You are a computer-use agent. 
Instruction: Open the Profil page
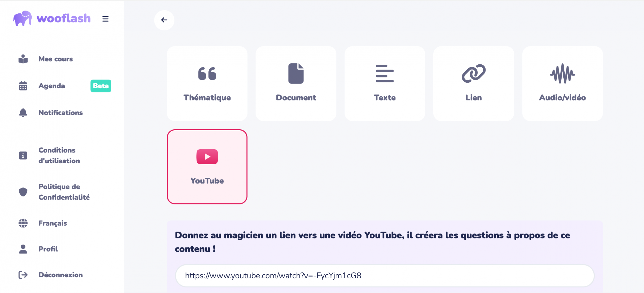click(x=48, y=249)
